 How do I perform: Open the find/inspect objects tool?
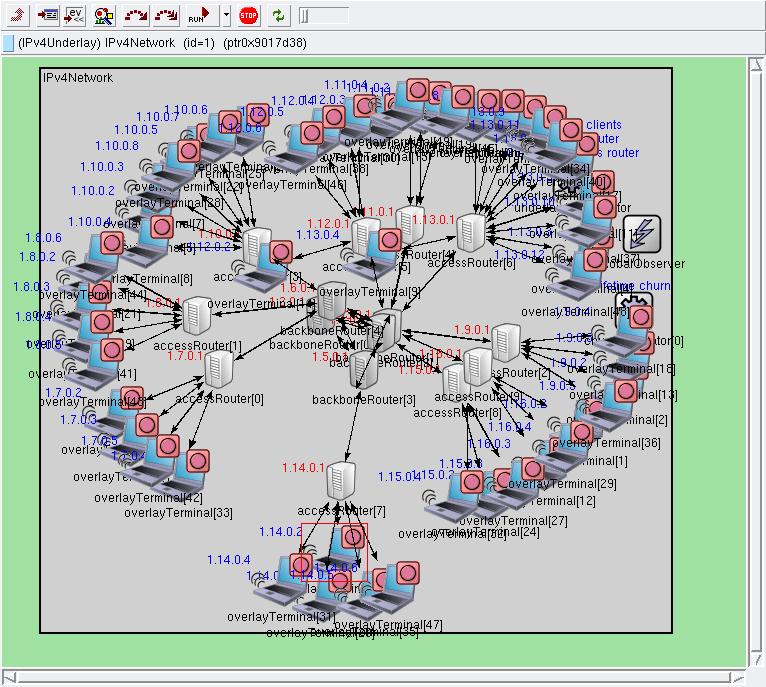(104, 15)
